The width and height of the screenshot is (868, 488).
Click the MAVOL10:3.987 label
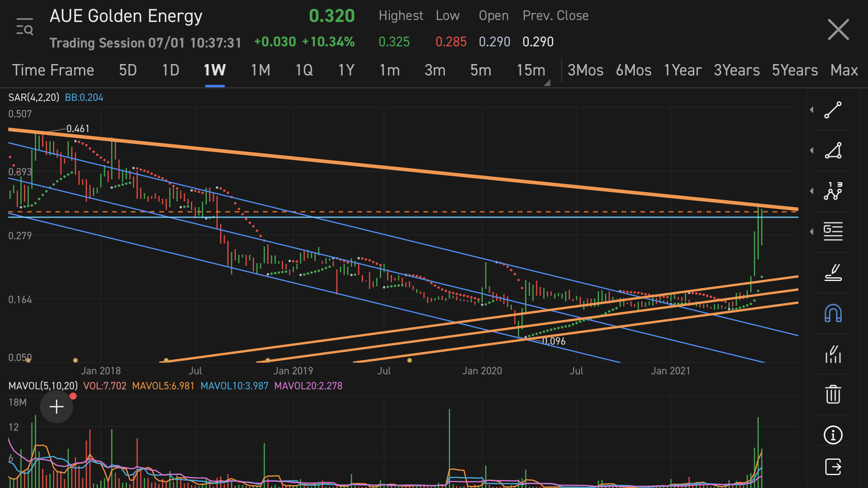click(x=234, y=386)
